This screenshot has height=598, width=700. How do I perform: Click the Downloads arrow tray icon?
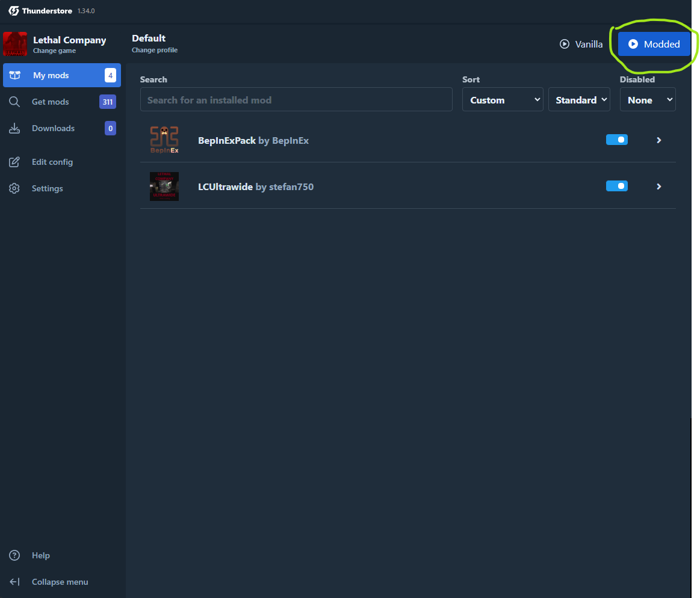pos(14,128)
